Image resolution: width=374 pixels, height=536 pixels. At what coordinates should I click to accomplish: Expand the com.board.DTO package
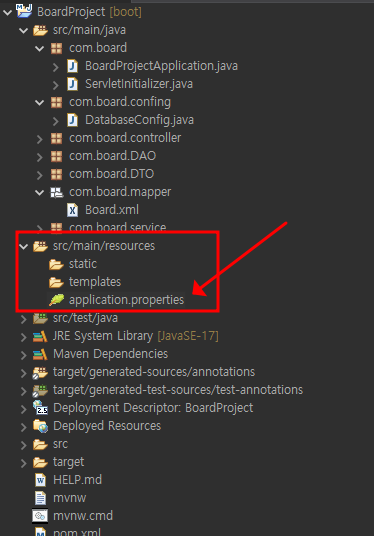pos(40,175)
